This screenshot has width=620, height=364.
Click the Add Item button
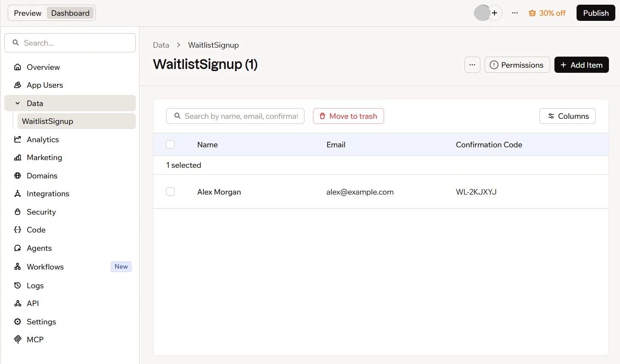pyautogui.click(x=582, y=65)
